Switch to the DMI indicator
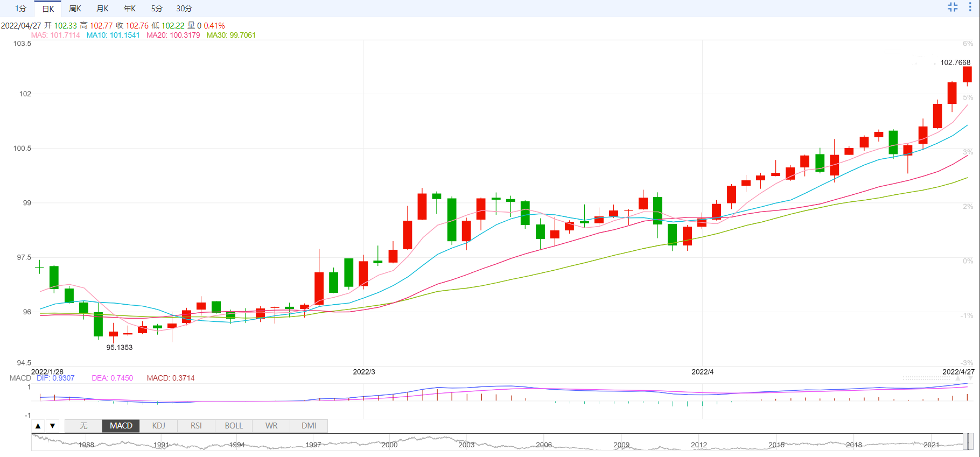Viewport: 980px width, 457px height. point(309,426)
